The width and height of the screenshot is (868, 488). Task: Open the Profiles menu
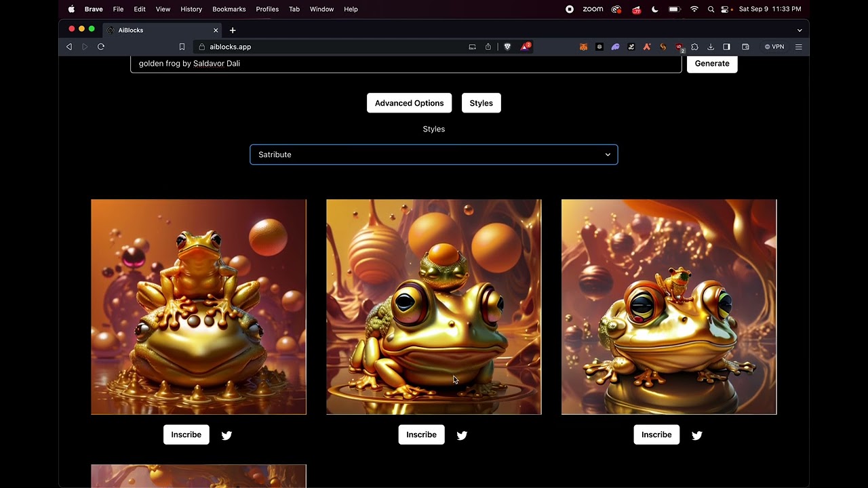point(267,9)
